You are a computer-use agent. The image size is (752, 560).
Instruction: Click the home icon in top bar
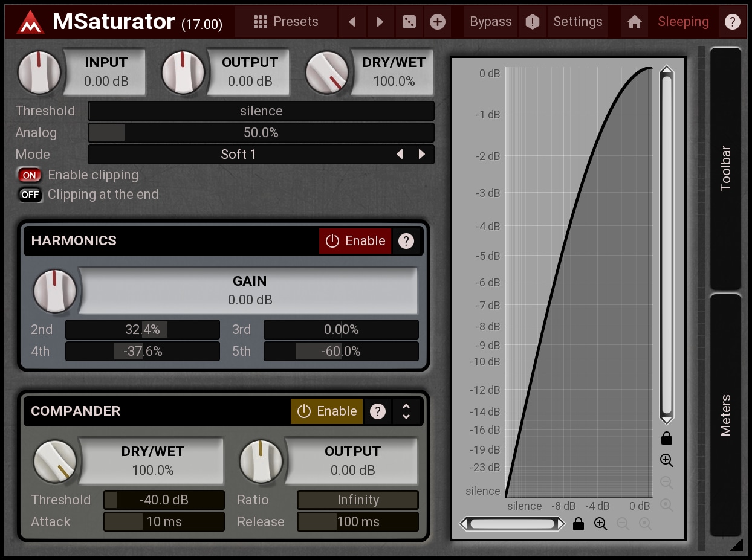[x=634, y=22]
